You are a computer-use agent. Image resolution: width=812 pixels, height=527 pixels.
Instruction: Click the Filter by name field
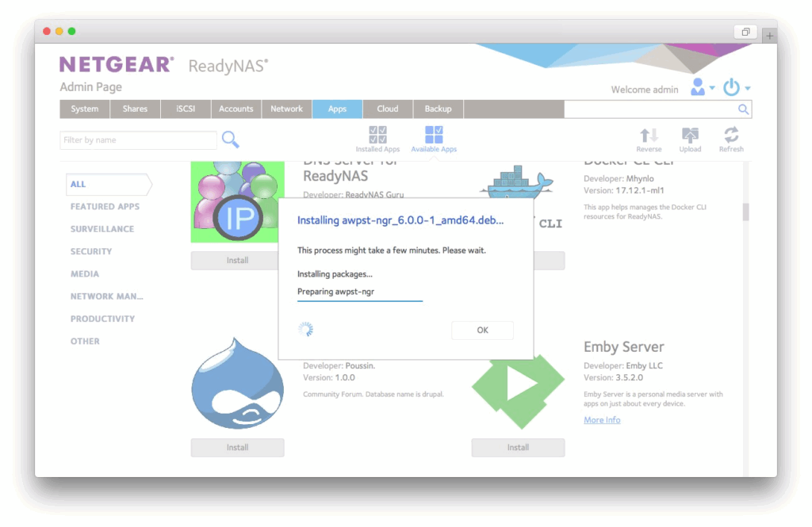pyautogui.click(x=139, y=140)
